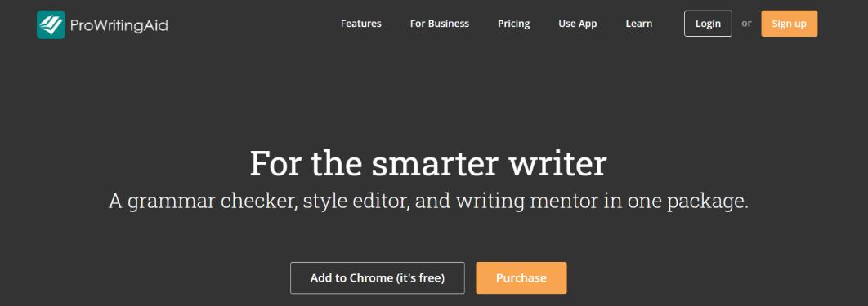The image size is (868, 306).
Task: Select Use App in the navigation bar
Action: click(x=577, y=24)
